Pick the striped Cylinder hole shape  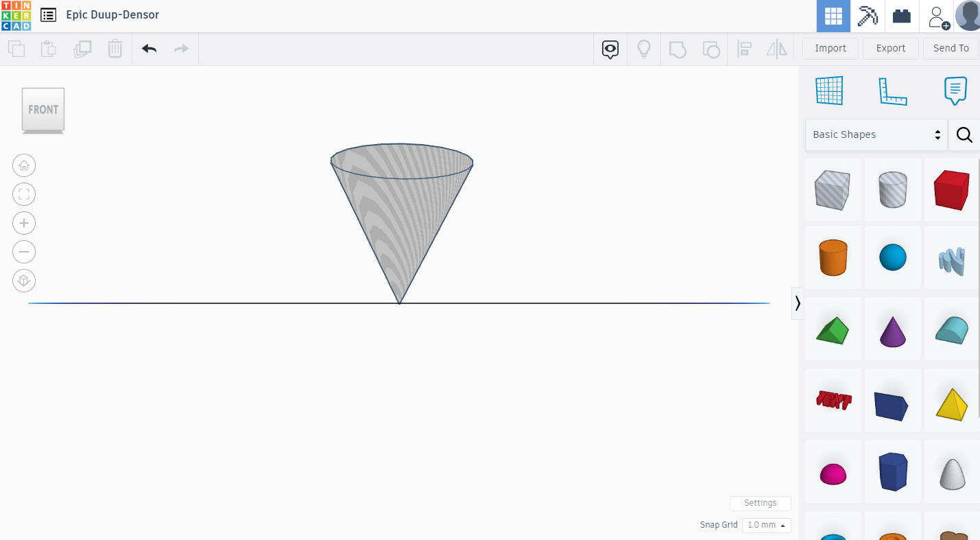[893, 189]
